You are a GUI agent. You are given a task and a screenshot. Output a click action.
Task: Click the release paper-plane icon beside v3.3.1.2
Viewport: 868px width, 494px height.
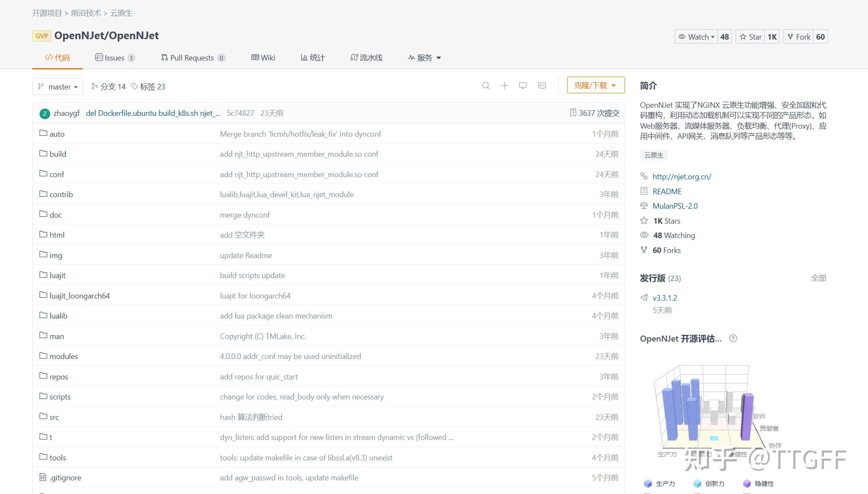644,298
